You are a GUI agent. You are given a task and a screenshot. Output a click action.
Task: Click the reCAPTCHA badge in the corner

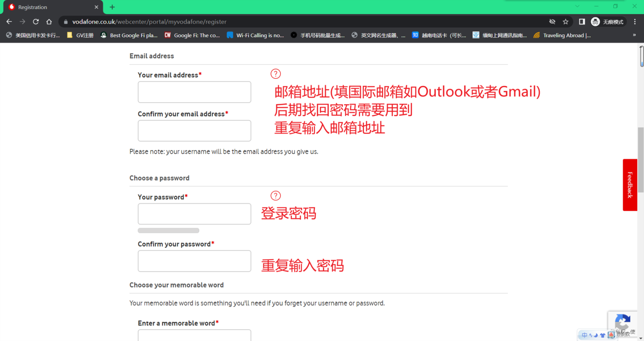tap(623, 323)
